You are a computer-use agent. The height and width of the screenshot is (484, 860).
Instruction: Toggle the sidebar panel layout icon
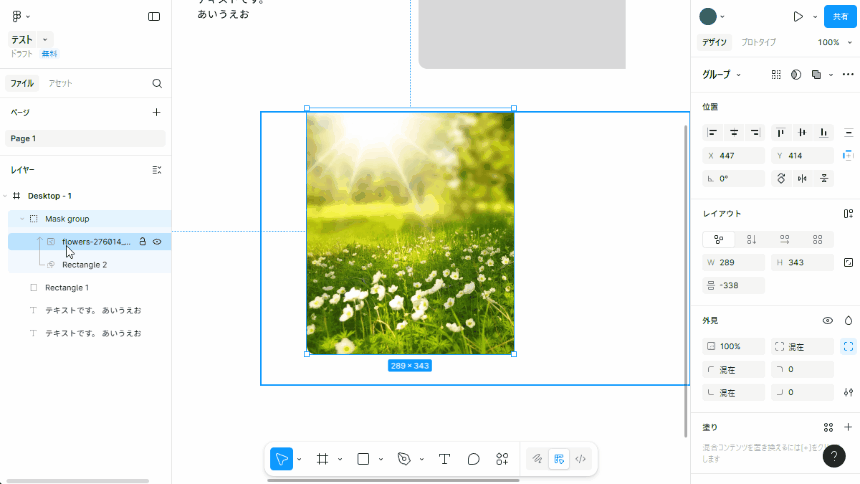154,16
